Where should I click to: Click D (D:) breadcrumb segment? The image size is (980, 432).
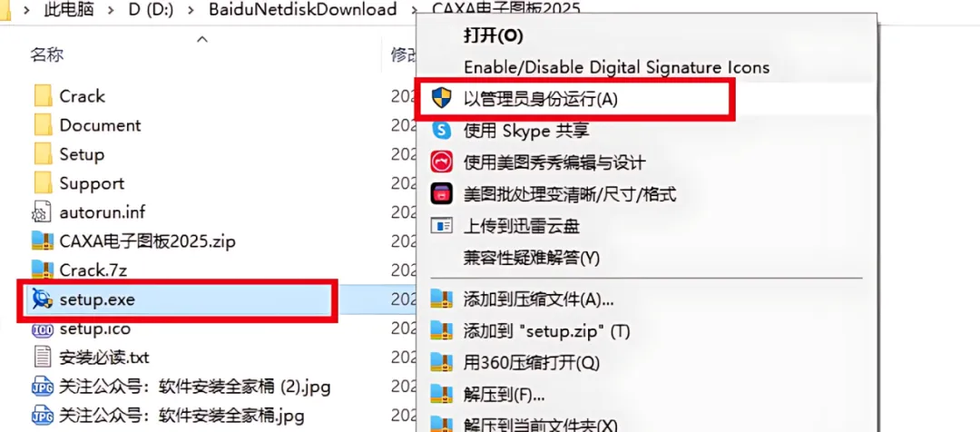point(150,9)
